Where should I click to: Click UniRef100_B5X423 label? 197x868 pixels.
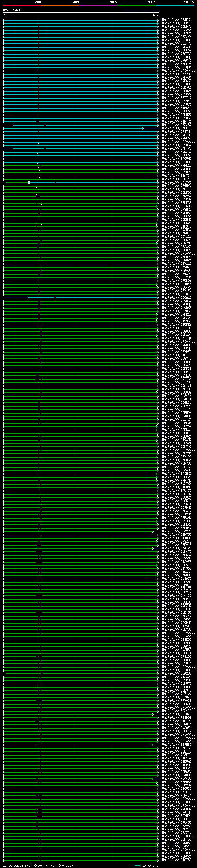click(177, 711)
